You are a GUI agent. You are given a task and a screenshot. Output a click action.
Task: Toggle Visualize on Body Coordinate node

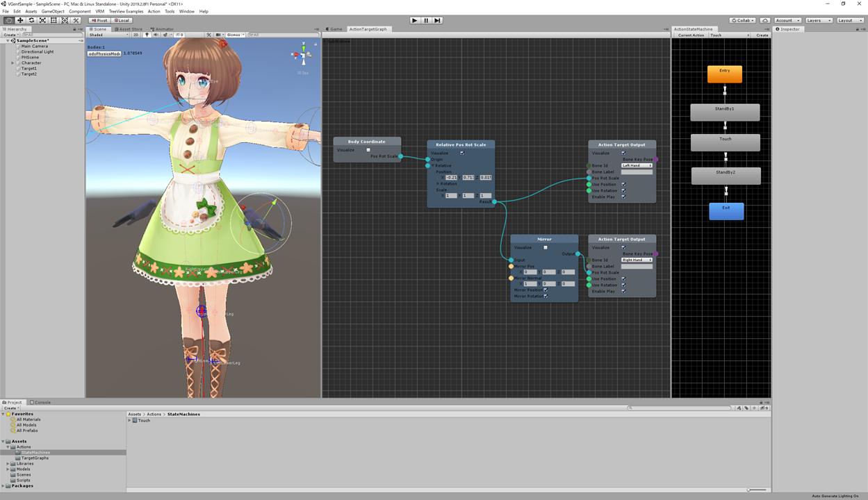(368, 150)
